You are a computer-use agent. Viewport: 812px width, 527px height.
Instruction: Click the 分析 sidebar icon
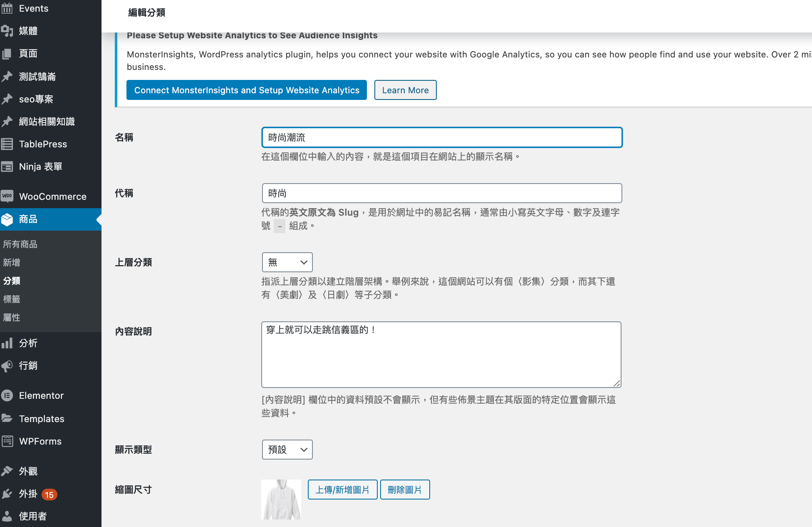pyautogui.click(x=8, y=342)
